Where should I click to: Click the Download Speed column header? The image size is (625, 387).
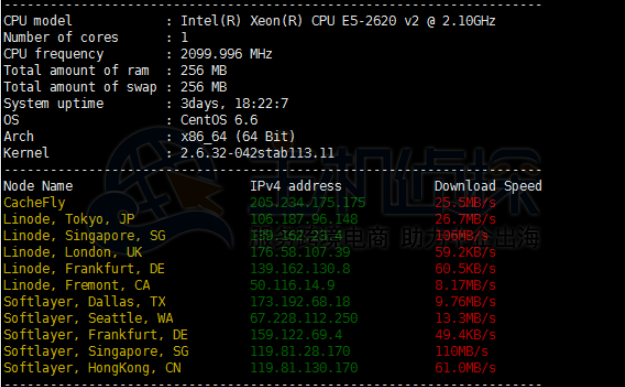click(x=488, y=186)
